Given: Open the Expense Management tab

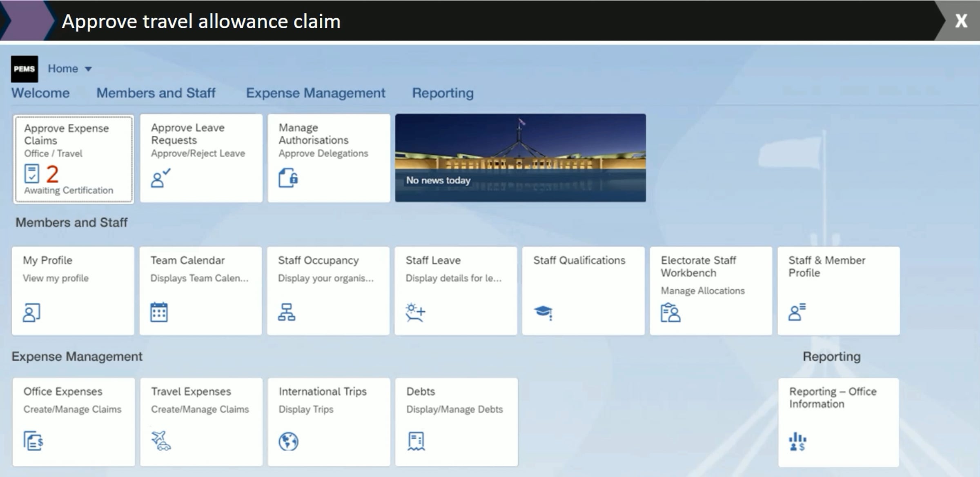Looking at the screenshot, I should tap(315, 93).
